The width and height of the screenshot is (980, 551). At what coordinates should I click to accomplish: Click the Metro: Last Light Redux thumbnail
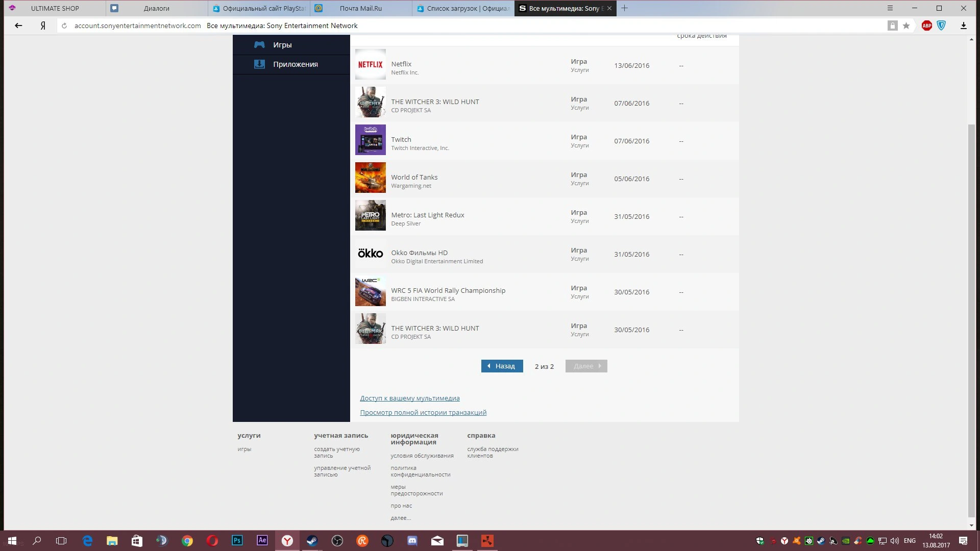pos(371,215)
